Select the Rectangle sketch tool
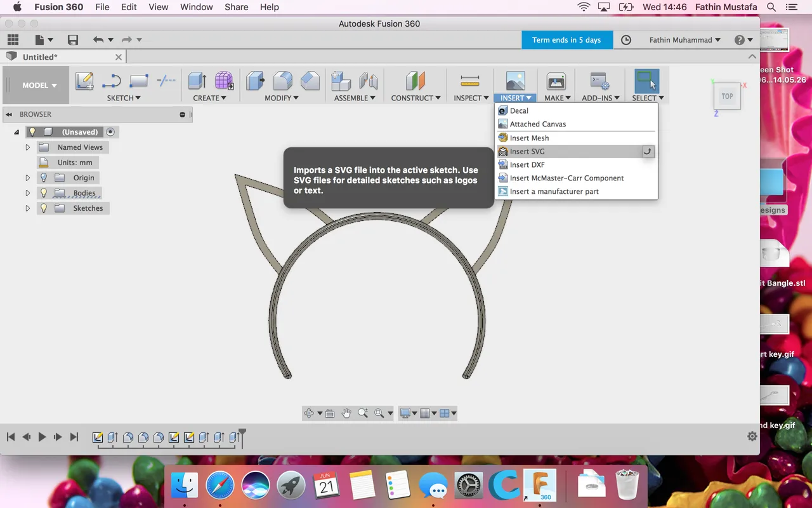 (138, 81)
